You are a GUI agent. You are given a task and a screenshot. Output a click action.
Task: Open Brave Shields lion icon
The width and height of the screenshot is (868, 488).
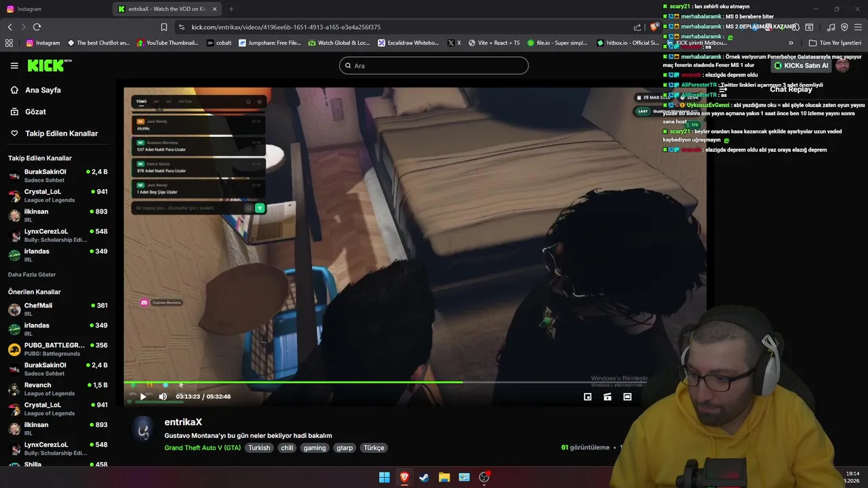click(653, 27)
